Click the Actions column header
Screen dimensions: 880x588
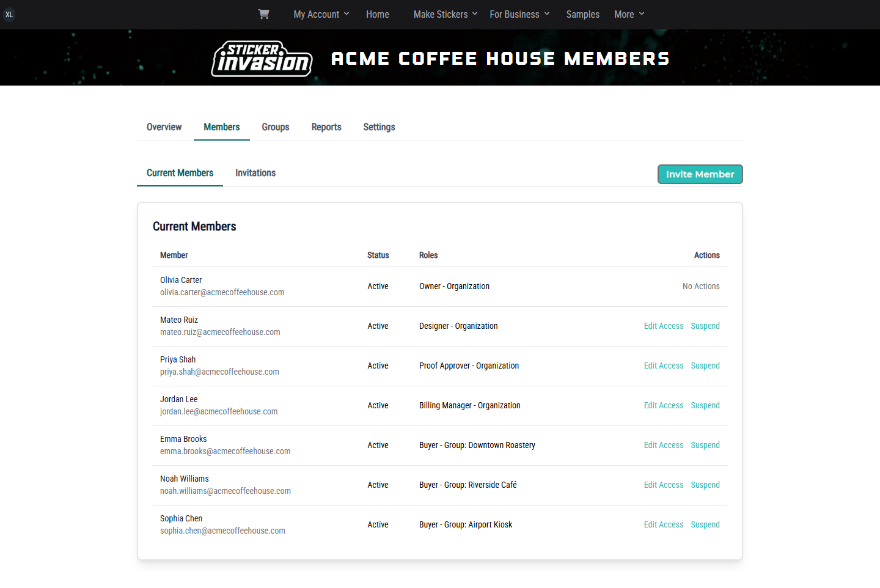(707, 255)
